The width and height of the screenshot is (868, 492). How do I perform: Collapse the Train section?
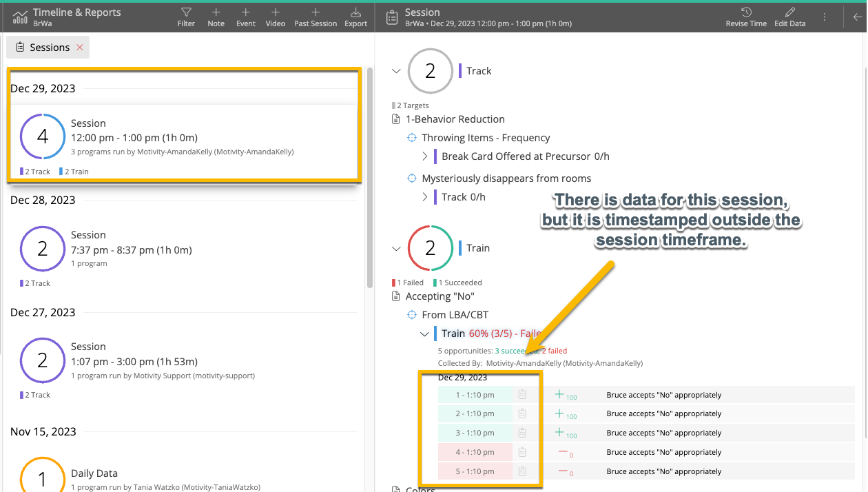(x=396, y=247)
